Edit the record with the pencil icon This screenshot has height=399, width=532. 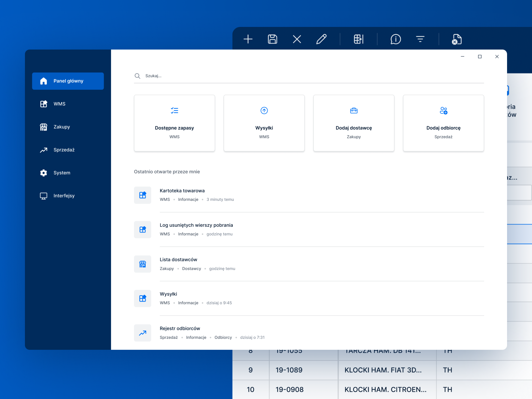pos(322,39)
